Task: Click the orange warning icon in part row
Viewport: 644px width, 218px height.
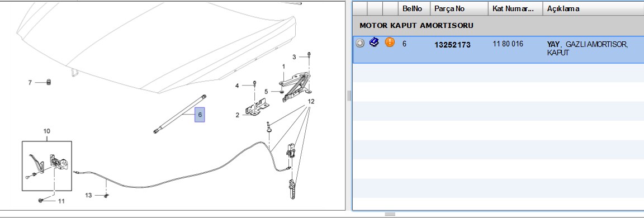Action: click(390, 42)
